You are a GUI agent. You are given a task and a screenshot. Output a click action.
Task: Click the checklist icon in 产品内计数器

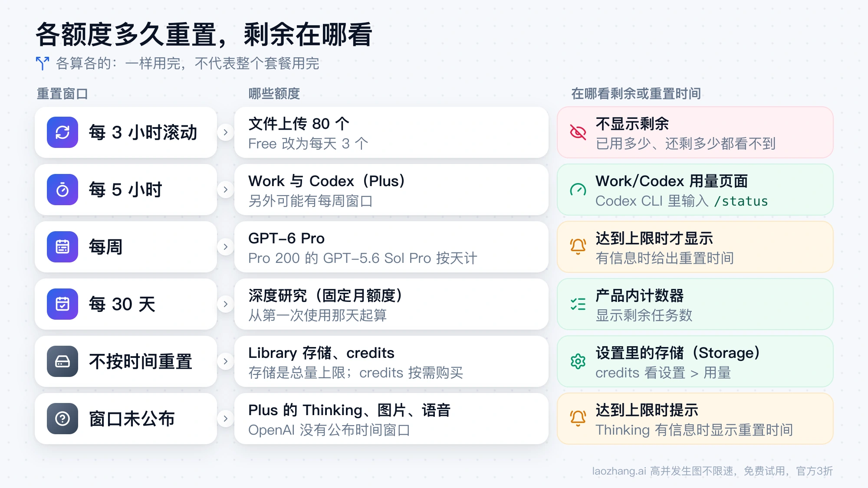[x=578, y=304]
